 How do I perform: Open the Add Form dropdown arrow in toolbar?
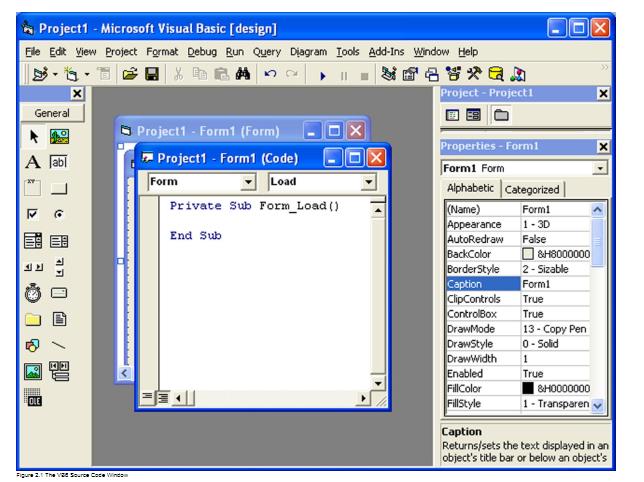pyautogui.click(x=87, y=74)
